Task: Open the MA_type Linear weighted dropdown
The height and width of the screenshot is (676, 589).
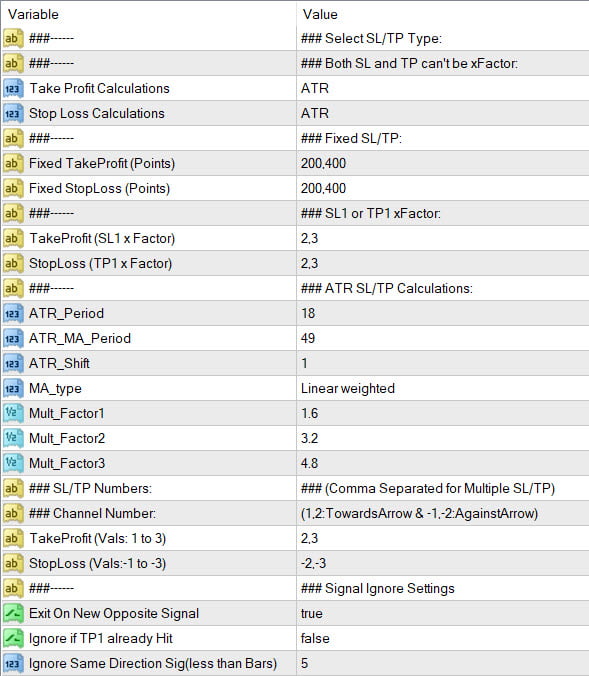Action: coord(443,388)
